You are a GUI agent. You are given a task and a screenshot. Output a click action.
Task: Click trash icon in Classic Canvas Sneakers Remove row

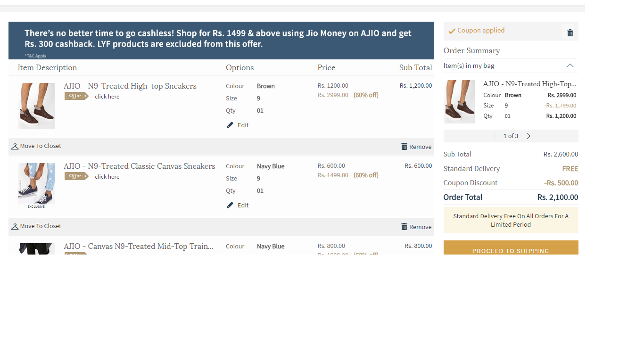tap(404, 226)
